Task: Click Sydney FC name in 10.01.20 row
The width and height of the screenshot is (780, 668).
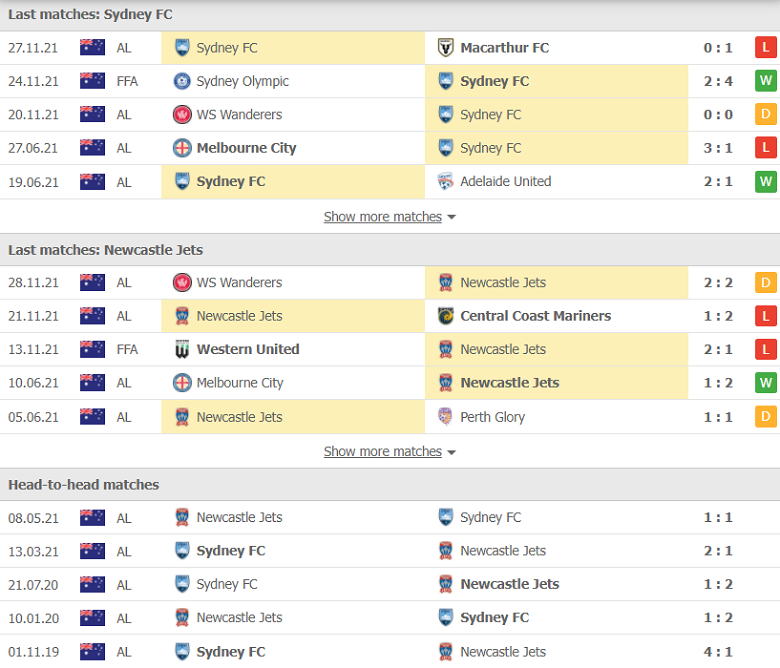Action: pyautogui.click(x=494, y=618)
